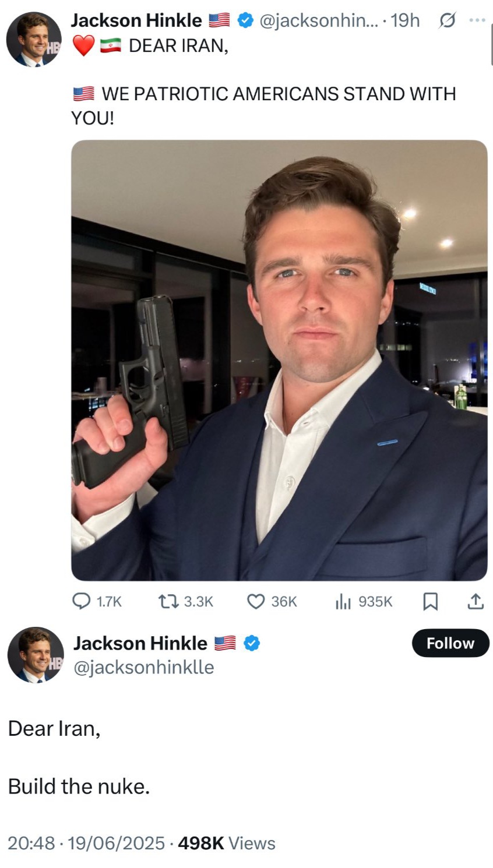The image size is (493, 868).
Task: Like the post with the 36K heart icon
Action: [x=256, y=601]
